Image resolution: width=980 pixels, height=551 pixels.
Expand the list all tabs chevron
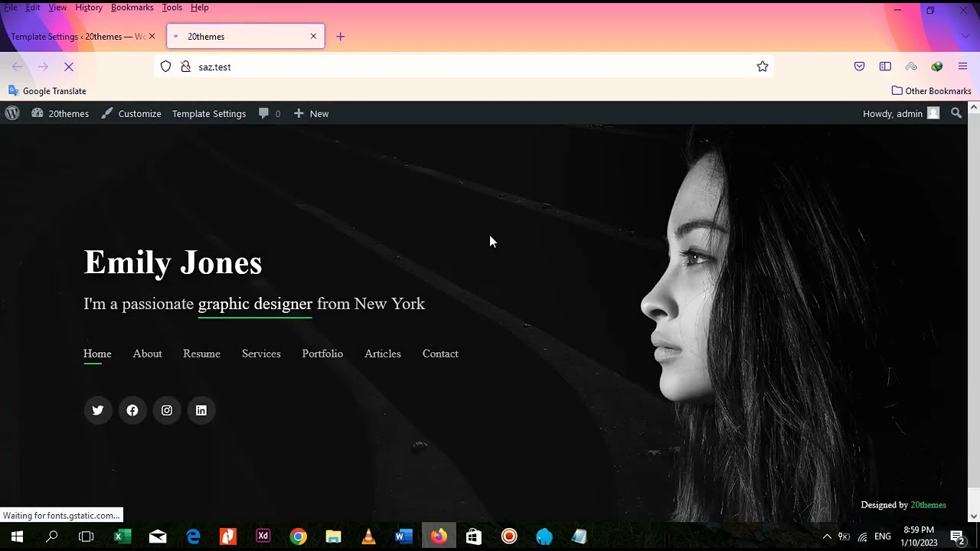[965, 36]
